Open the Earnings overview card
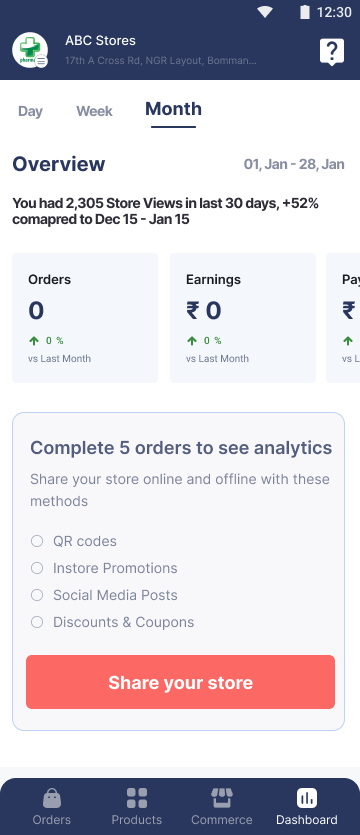Viewport: 360px width, 835px height. (243, 318)
